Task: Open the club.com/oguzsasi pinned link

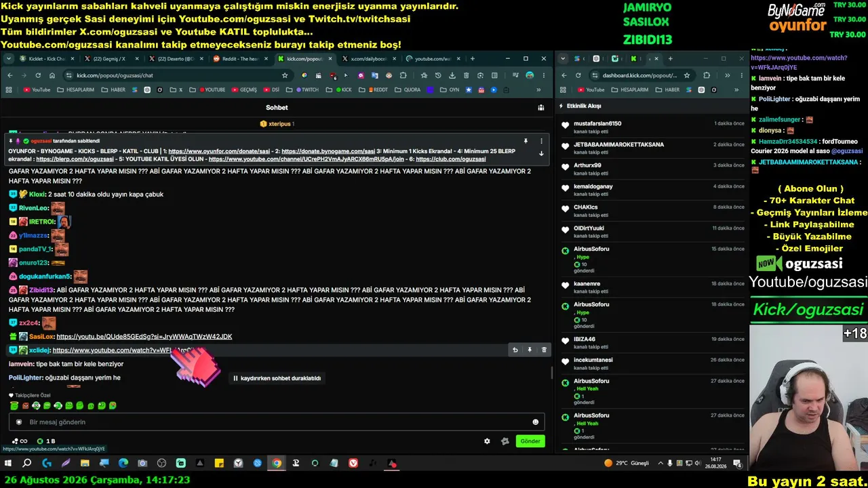Action: (450, 159)
